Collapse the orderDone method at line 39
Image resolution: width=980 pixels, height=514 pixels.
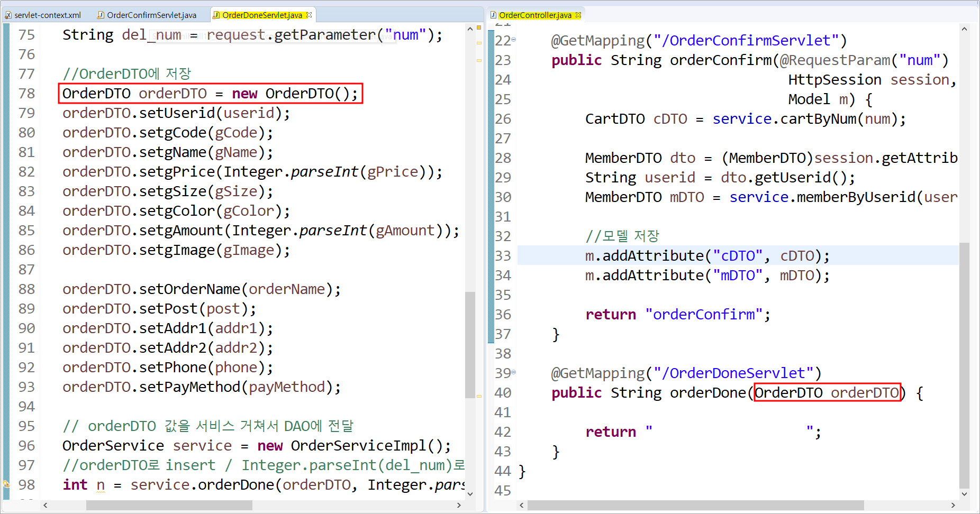pos(513,372)
